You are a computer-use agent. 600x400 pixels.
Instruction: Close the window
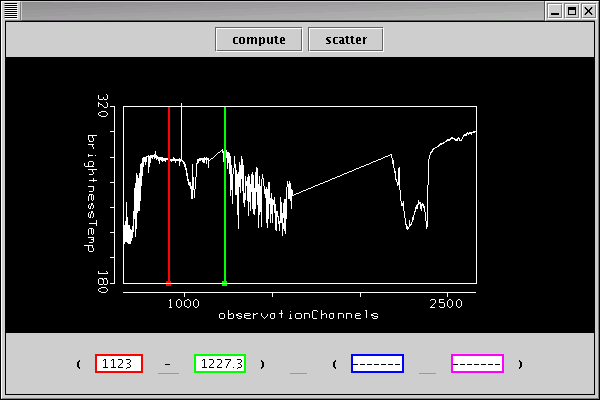click(x=589, y=11)
